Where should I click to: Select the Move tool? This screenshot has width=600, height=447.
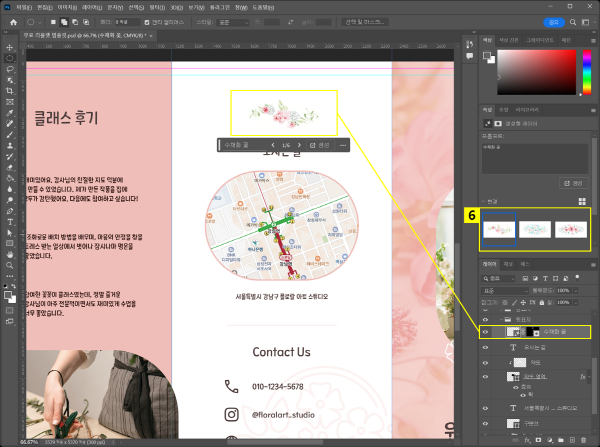coord(8,47)
